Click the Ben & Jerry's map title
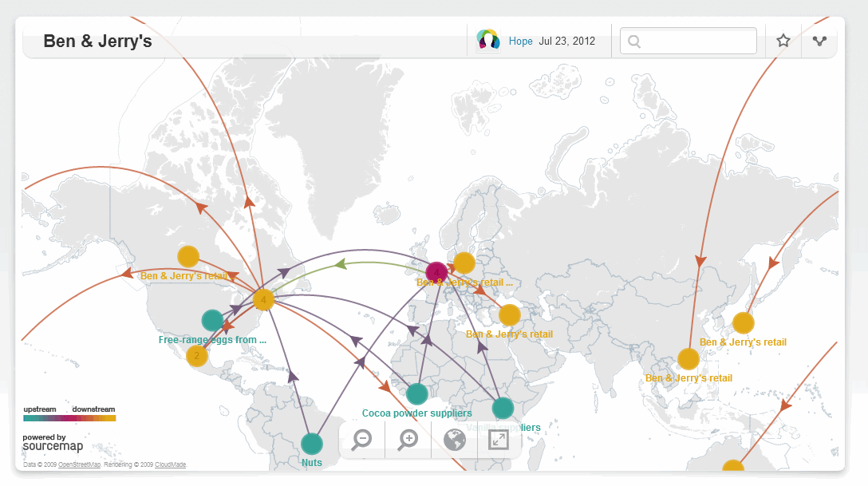This screenshot has width=868, height=486. click(x=97, y=41)
